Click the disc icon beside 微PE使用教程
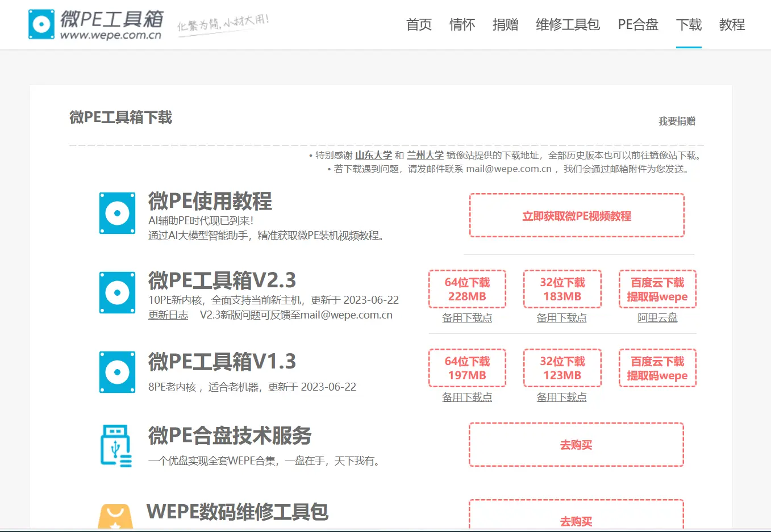771x532 pixels. pos(118,213)
